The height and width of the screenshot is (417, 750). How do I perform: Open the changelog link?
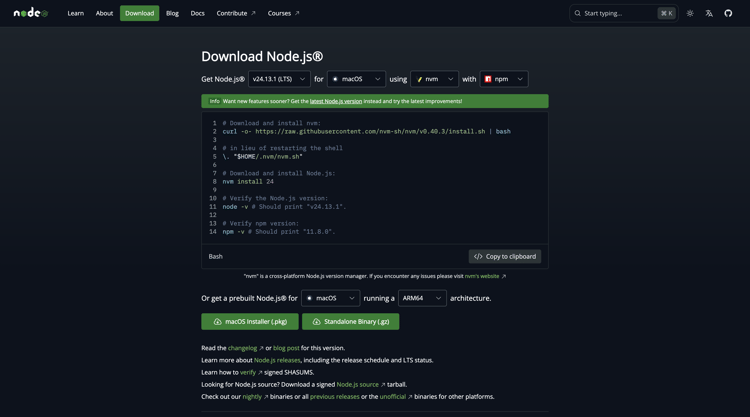[x=245, y=348]
